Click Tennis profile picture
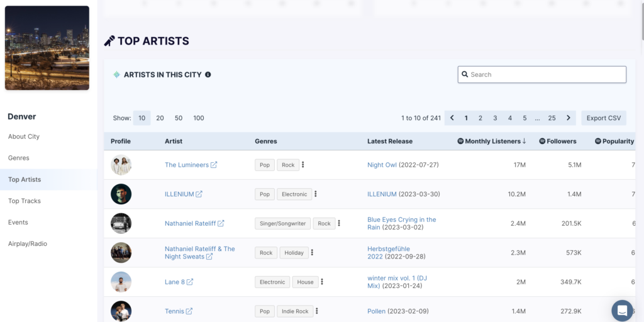644x322 pixels. (121, 311)
